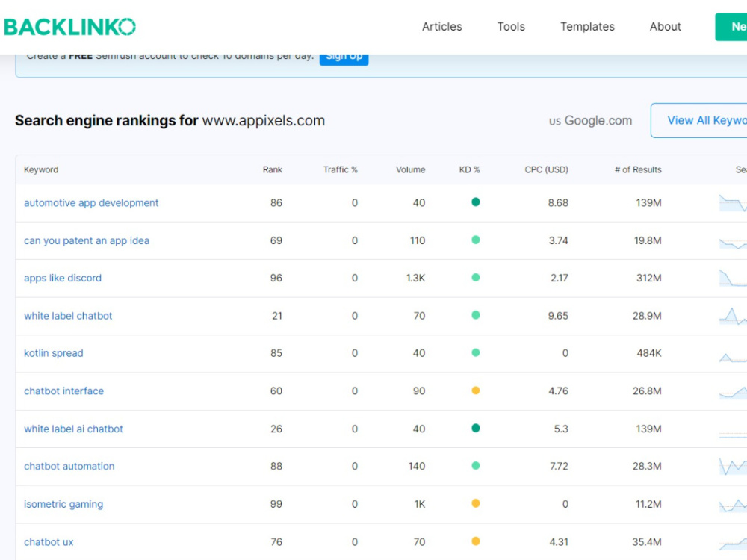Viewport: 747px width, 560px height.
Task: Open the Articles menu
Action: click(x=441, y=27)
